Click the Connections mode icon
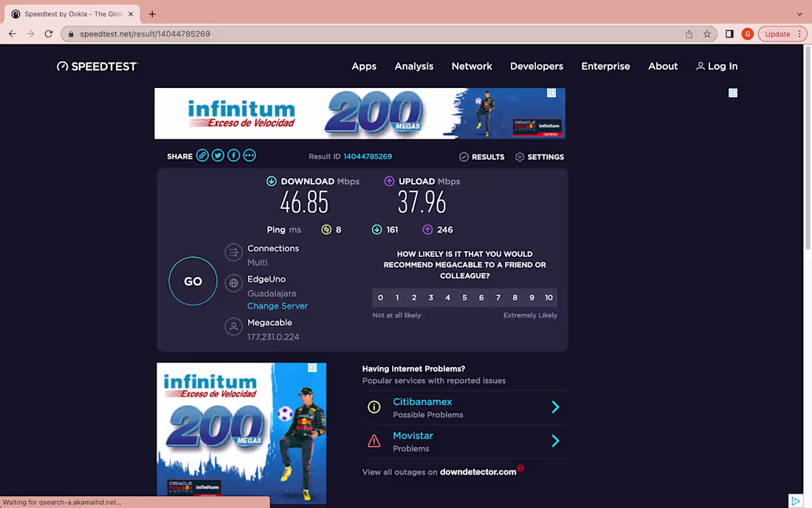The height and width of the screenshot is (508, 812). tap(233, 253)
